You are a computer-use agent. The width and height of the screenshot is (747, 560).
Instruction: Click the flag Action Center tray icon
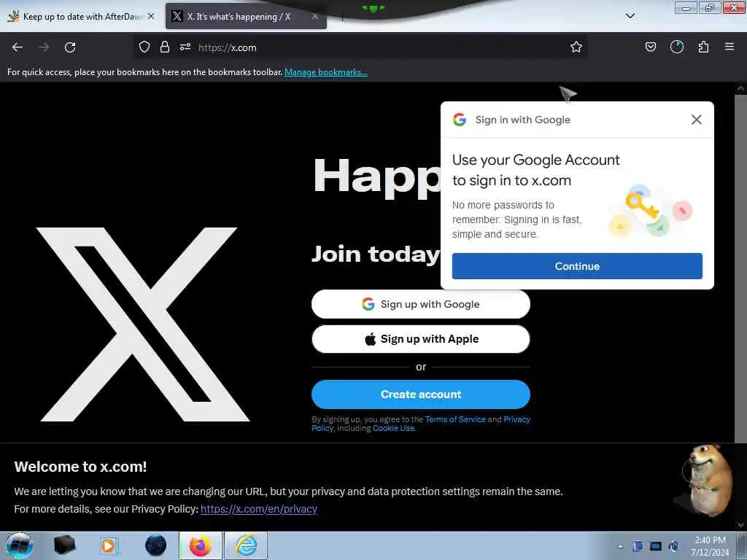(x=638, y=546)
